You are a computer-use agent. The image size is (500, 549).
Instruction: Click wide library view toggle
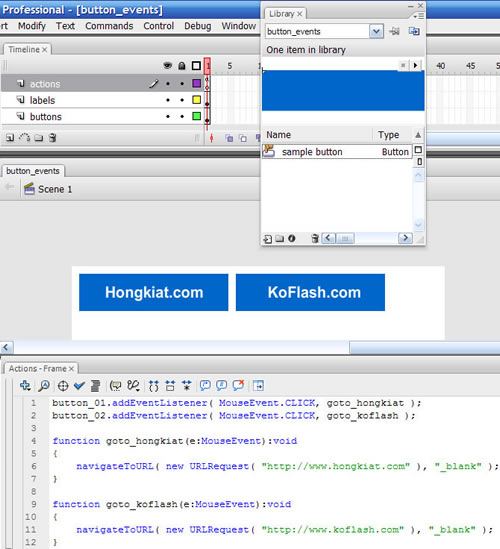418,150
